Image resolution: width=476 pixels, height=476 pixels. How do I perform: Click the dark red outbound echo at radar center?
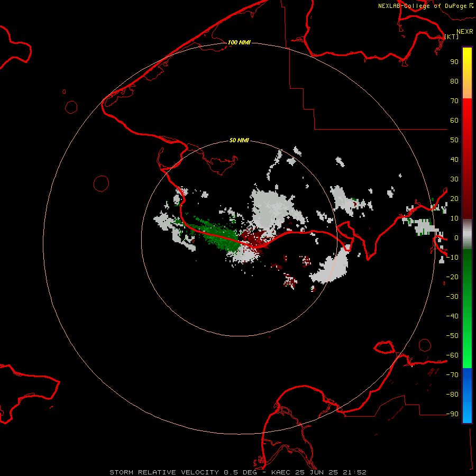[253, 239]
